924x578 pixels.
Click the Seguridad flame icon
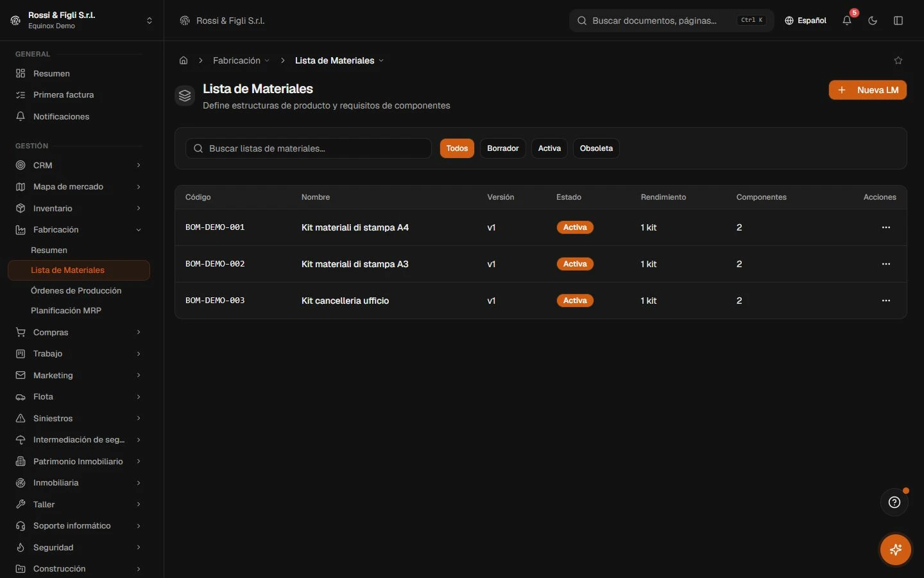(21, 547)
